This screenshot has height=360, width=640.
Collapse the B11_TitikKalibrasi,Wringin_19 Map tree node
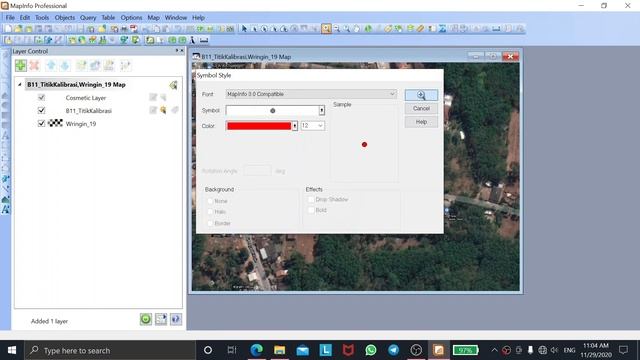[20, 84]
